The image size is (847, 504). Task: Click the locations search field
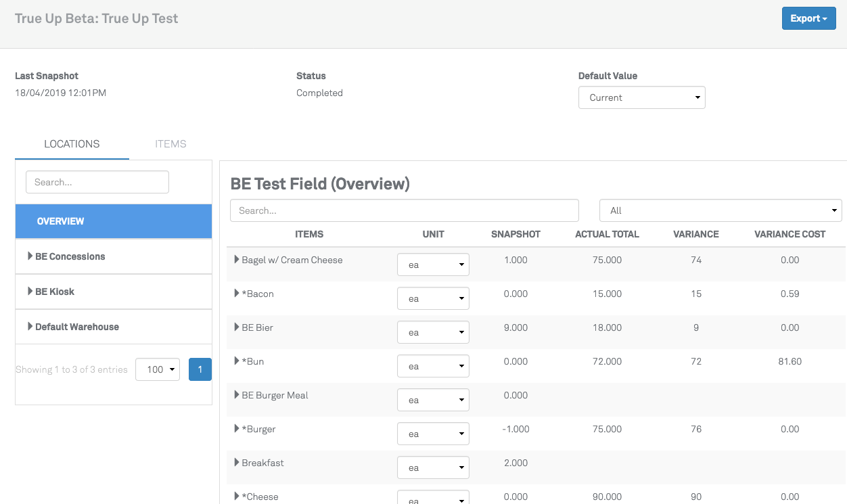click(x=97, y=182)
